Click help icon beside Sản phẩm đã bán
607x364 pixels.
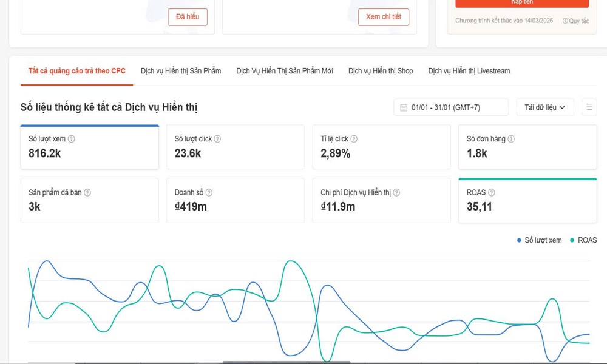coord(87,193)
